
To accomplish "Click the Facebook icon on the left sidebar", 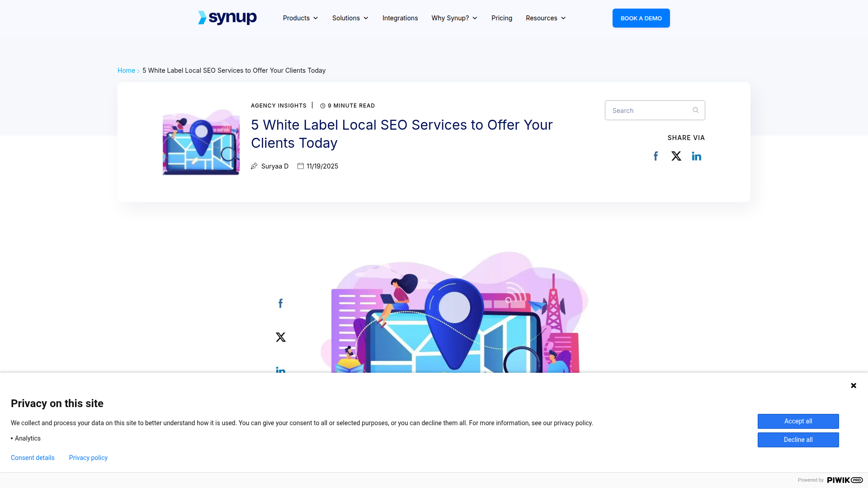I will pos(280,303).
